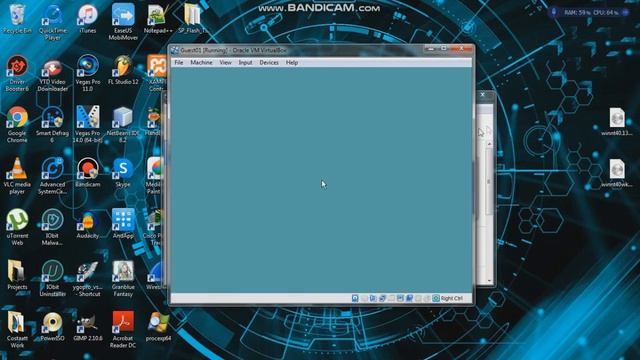Screen dimensions: 640x360
Task: Select the Acrobat Reader DC shortcut
Action: pyautogui.click(x=123, y=330)
